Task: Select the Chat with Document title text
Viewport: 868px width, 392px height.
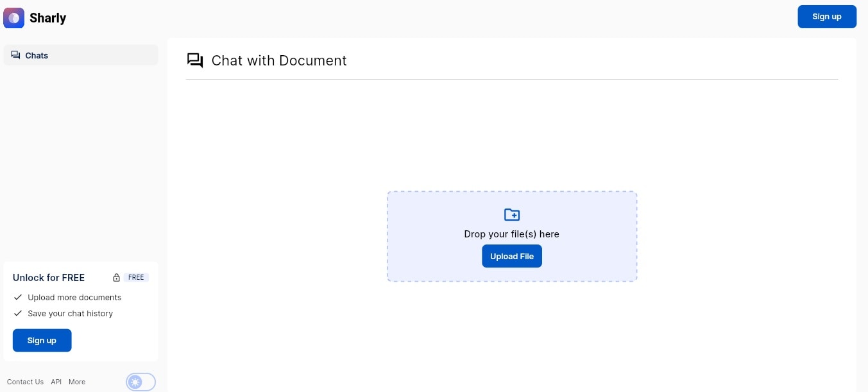Action: pyautogui.click(x=279, y=60)
